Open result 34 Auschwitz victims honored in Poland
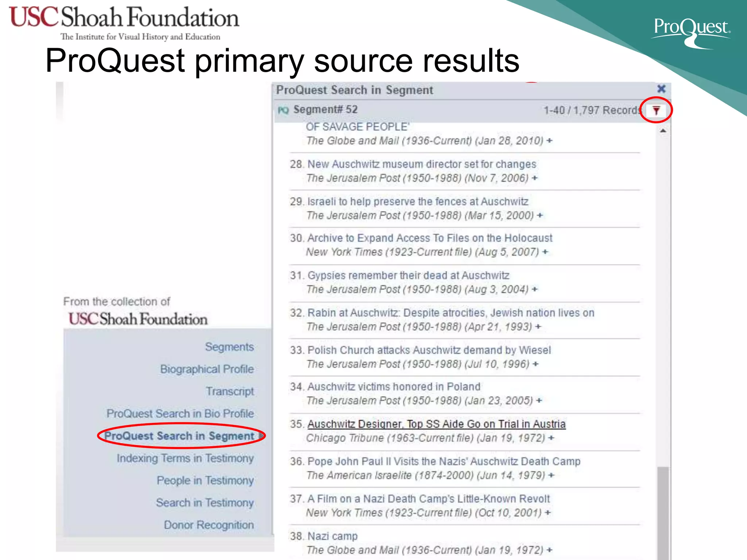The width and height of the screenshot is (747, 560). (x=394, y=386)
